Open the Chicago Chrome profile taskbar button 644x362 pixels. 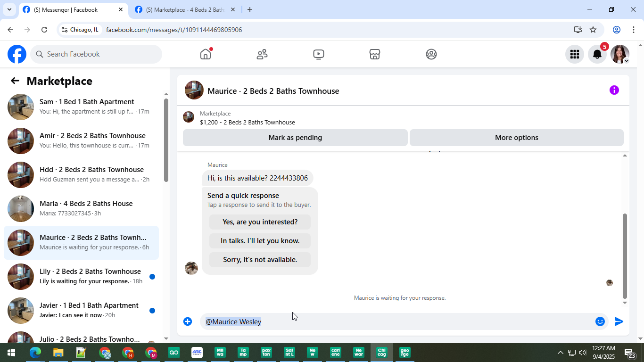click(x=381, y=353)
